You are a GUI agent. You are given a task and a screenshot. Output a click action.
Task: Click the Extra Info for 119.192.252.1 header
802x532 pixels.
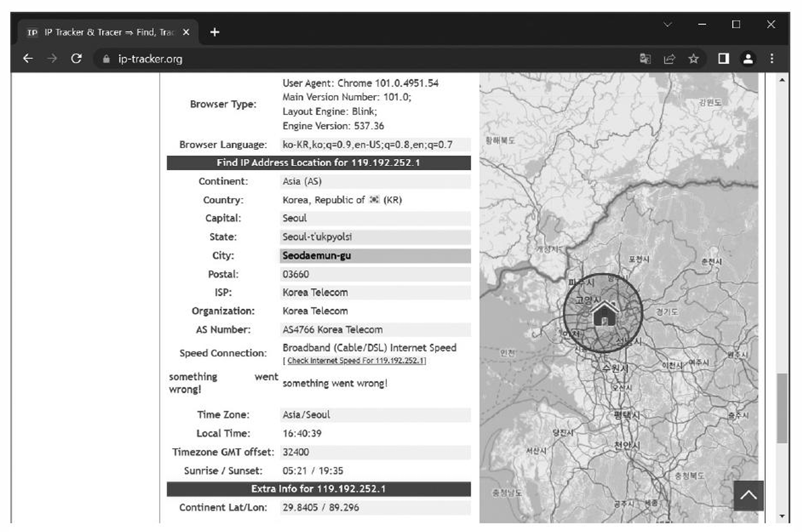[x=319, y=489]
